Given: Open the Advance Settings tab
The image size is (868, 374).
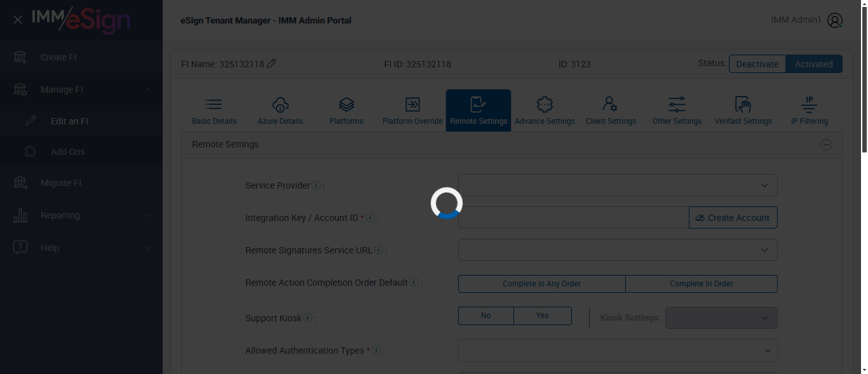Looking at the screenshot, I should [x=545, y=110].
